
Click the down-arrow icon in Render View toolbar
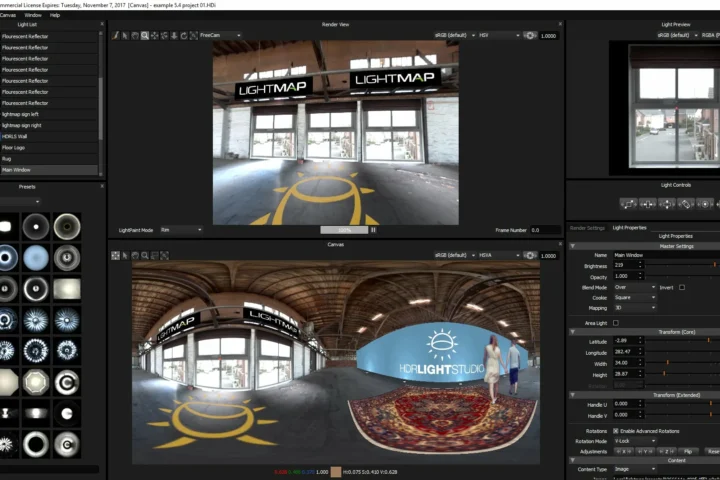tap(174, 35)
